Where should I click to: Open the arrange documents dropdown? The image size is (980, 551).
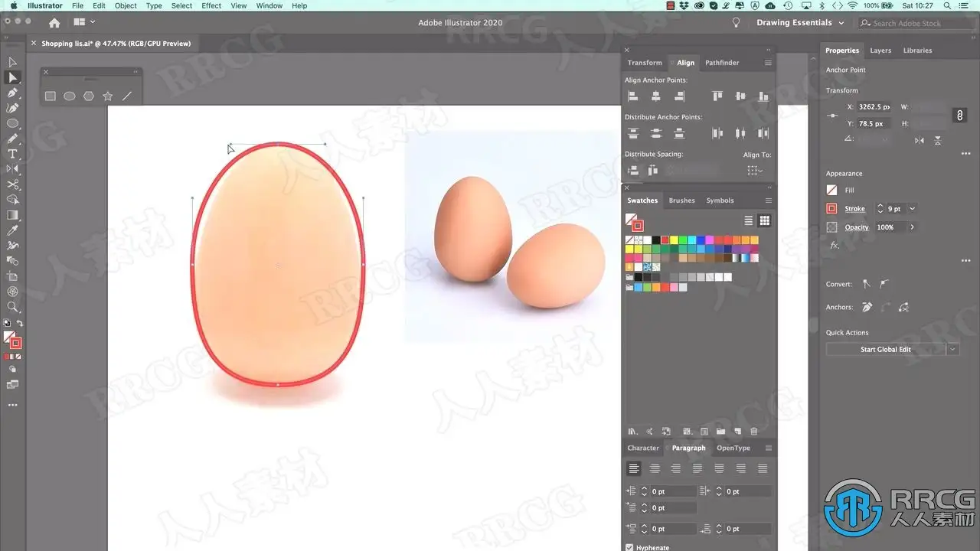click(x=84, y=23)
